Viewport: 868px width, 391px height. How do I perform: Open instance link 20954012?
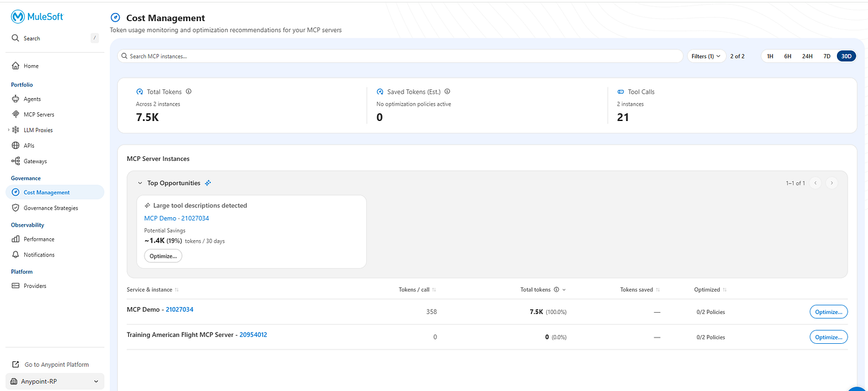(x=254, y=335)
